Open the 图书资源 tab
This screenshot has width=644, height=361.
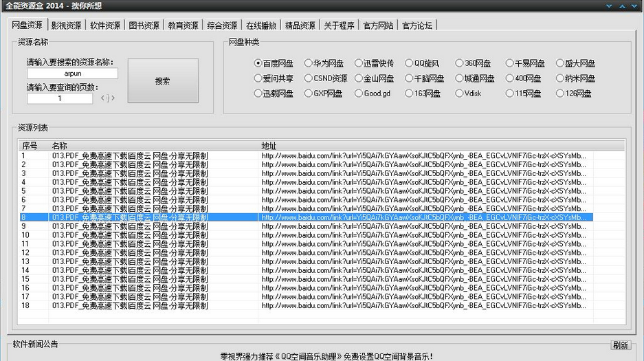(144, 25)
